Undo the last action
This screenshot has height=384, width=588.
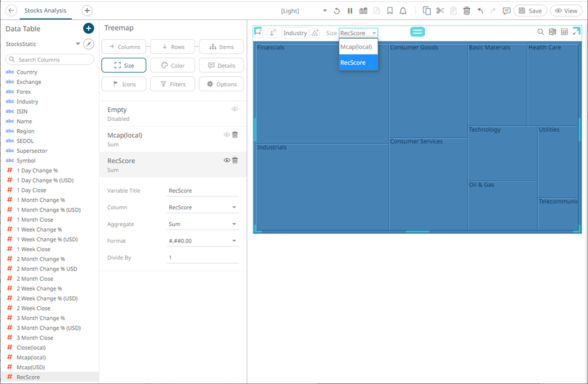tap(480, 11)
